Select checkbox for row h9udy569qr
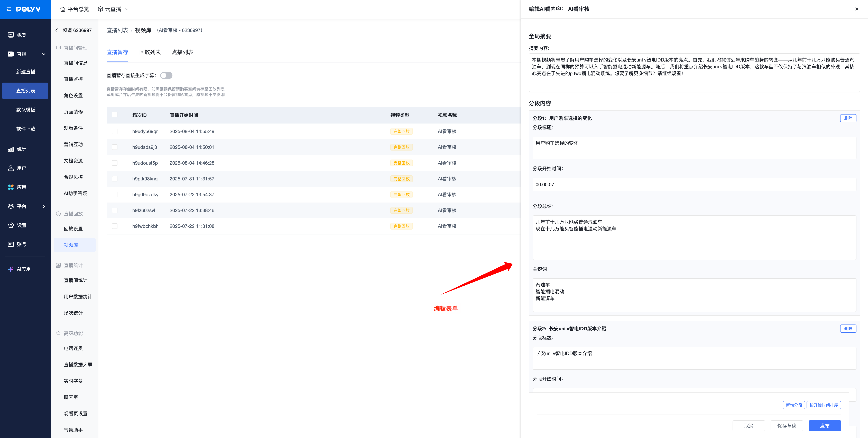868x438 pixels. pos(115,132)
